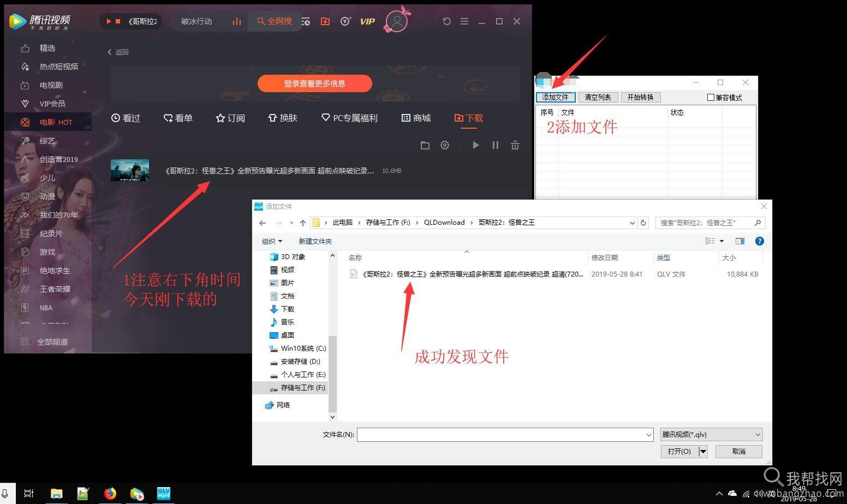Open the watch history list icon

306,21
